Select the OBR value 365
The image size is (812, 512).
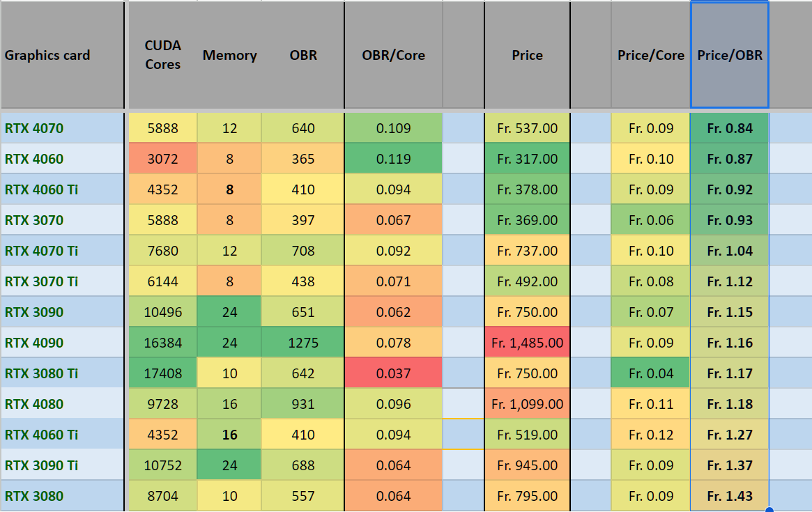pyautogui.click(x=303, y=159)
